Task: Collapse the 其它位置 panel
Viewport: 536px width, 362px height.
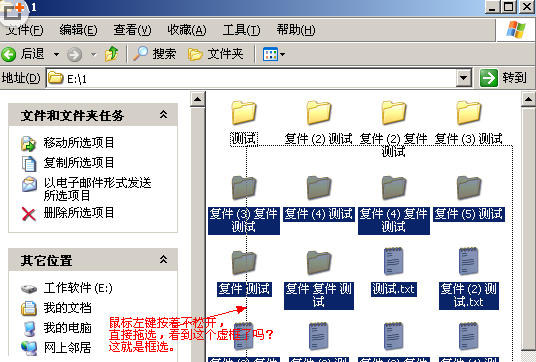Action: coord(163,260)
